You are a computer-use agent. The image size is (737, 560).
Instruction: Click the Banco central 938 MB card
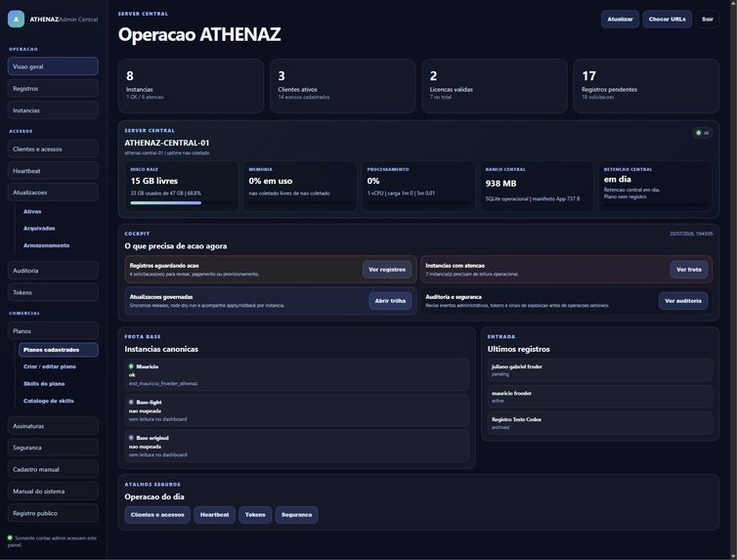point(537,186)
